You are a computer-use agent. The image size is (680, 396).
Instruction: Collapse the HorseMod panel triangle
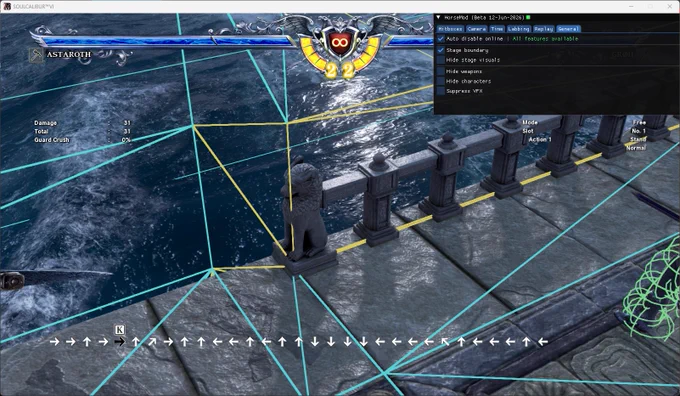coord(438,17)
